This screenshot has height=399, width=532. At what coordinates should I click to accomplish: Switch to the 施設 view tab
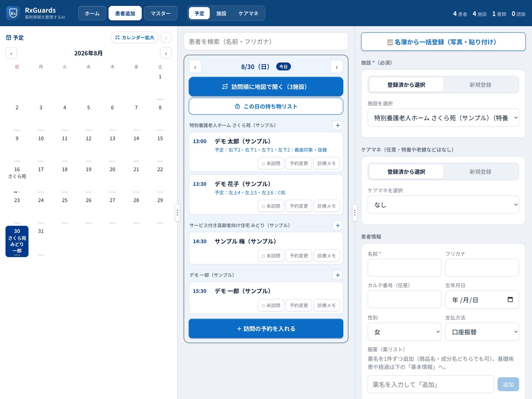[x=221, y=13]
